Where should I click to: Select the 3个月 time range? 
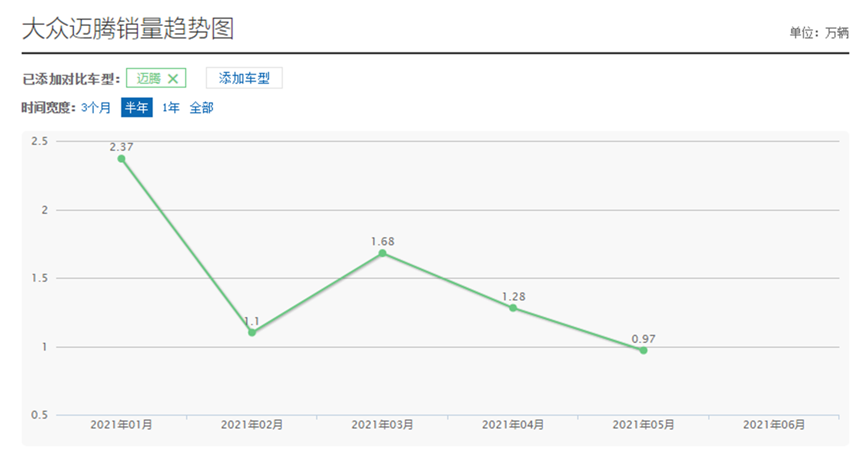(96, 108)
